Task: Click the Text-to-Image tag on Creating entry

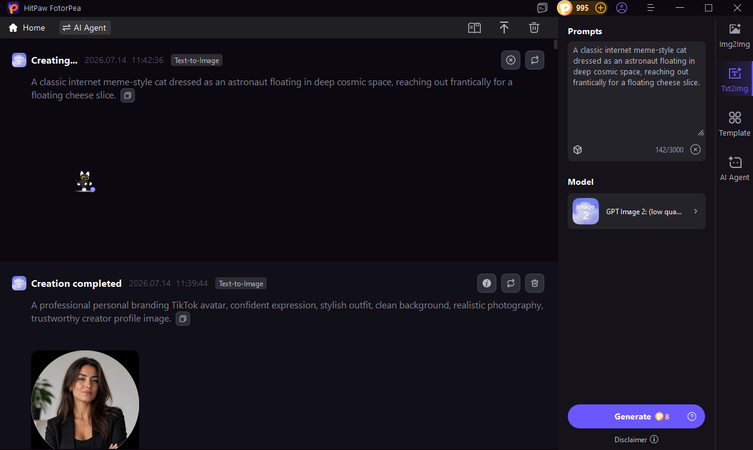Action: (x=196, y=61)
